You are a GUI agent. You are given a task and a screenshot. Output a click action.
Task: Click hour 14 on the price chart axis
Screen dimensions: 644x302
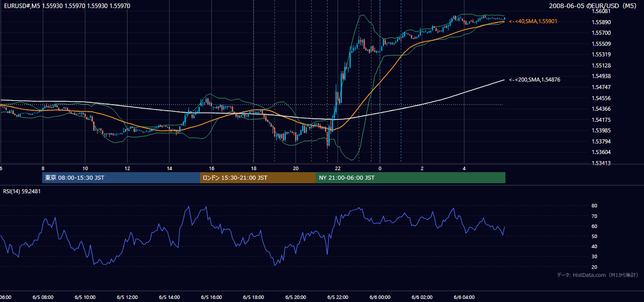coord(169,169)
